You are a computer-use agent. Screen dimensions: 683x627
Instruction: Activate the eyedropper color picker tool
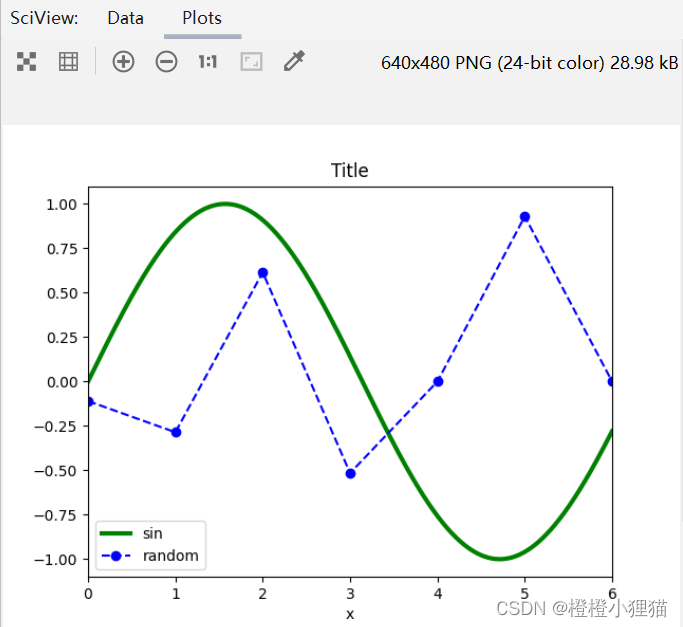293,62
